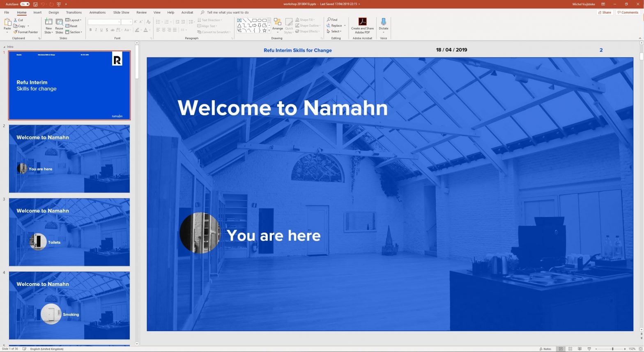Screen dimensions: 644x352
Task: Click the text highlight color button
Action: [137, 30]
